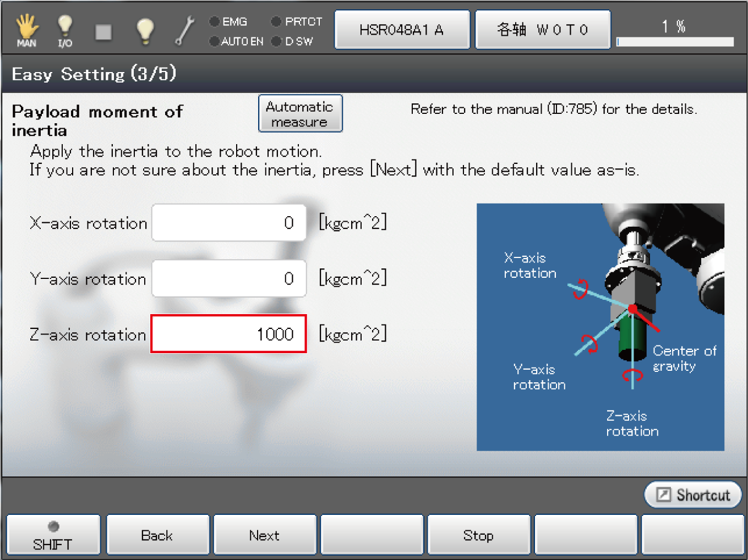The image size is (748, 560).
Task: Open the HSR048A1 A robot selector
Action: coord(402,30)
